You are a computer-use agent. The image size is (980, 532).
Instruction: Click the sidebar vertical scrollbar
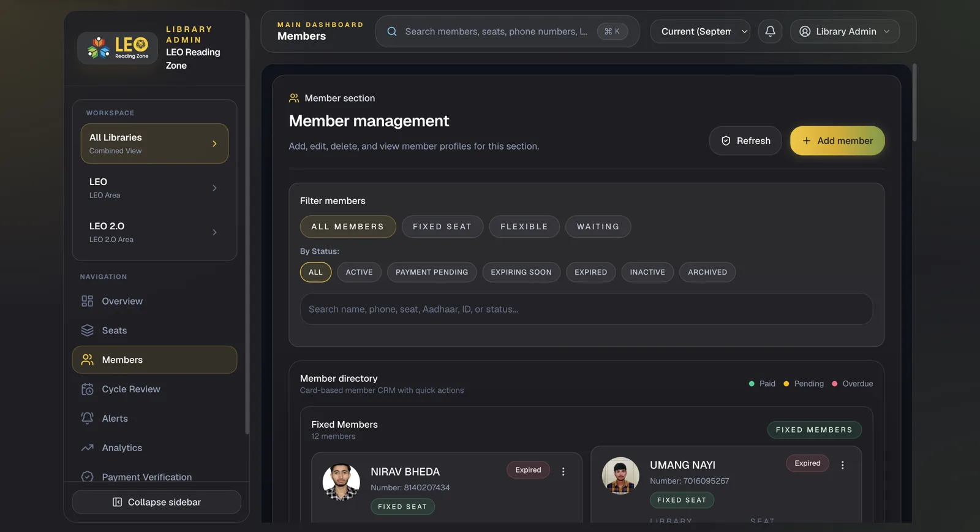[247, 224]
